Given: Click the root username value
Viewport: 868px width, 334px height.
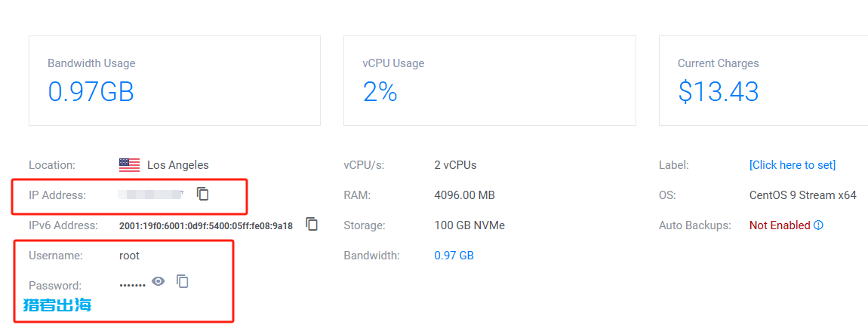Looking at the screenshot, I should point(130,256).
